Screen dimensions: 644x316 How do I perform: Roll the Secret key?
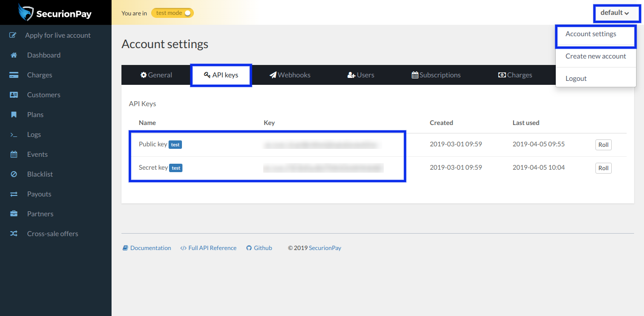click(x=603, y=168)
